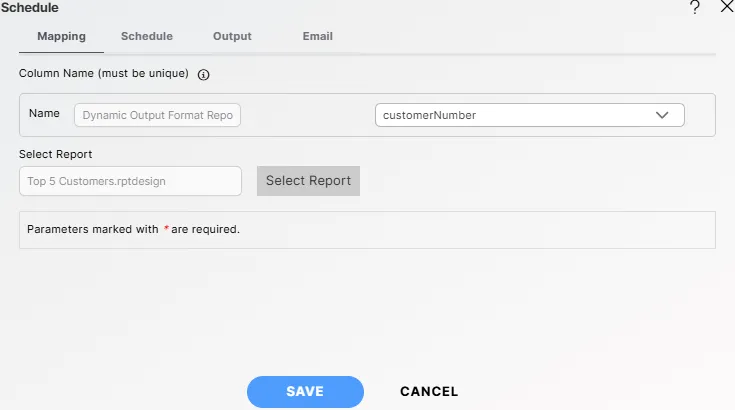
Task: Click the 'Column Name (must be unique)' label
Action: pos(104,73)
